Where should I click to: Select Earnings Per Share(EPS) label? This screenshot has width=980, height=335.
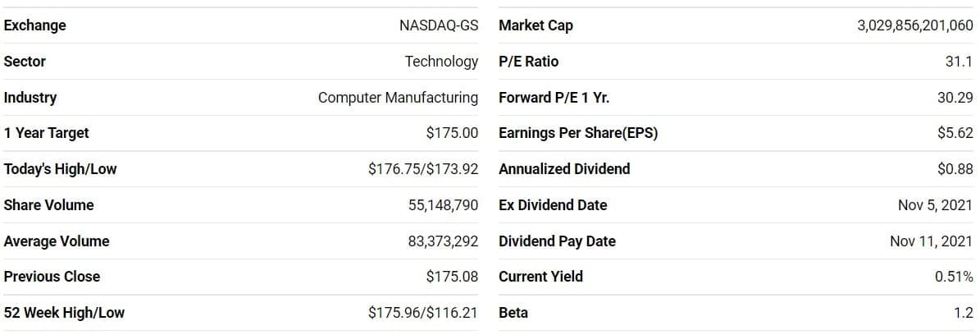(578, 133)
